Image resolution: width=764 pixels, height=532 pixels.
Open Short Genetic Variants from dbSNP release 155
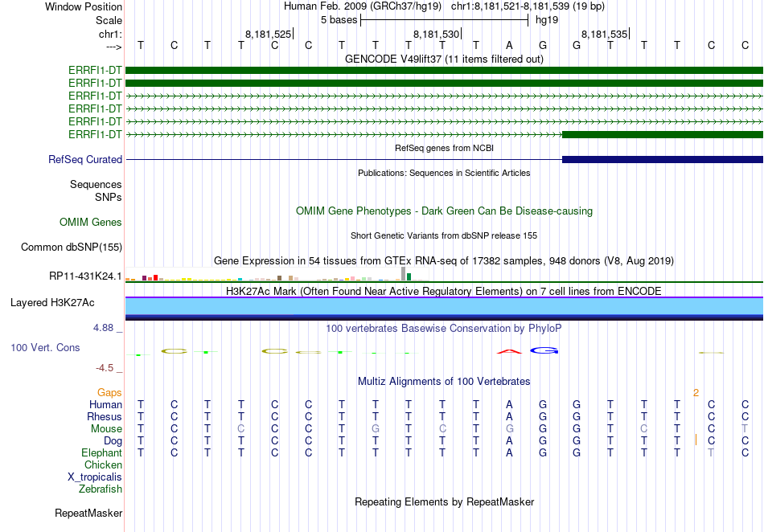(x=444, y=235)
